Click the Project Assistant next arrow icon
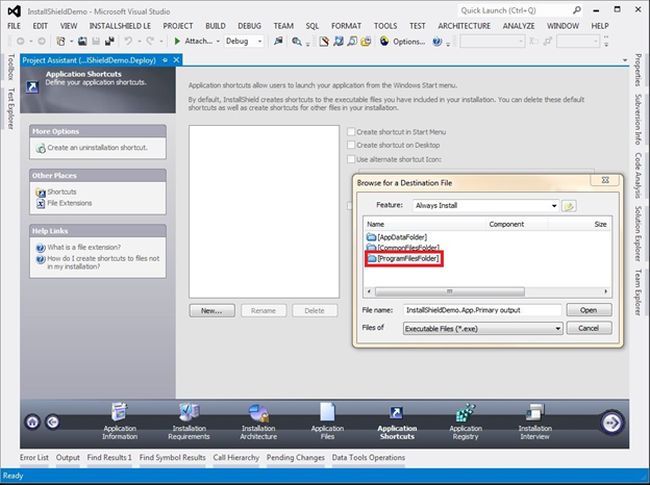 (x=611, y=422)
